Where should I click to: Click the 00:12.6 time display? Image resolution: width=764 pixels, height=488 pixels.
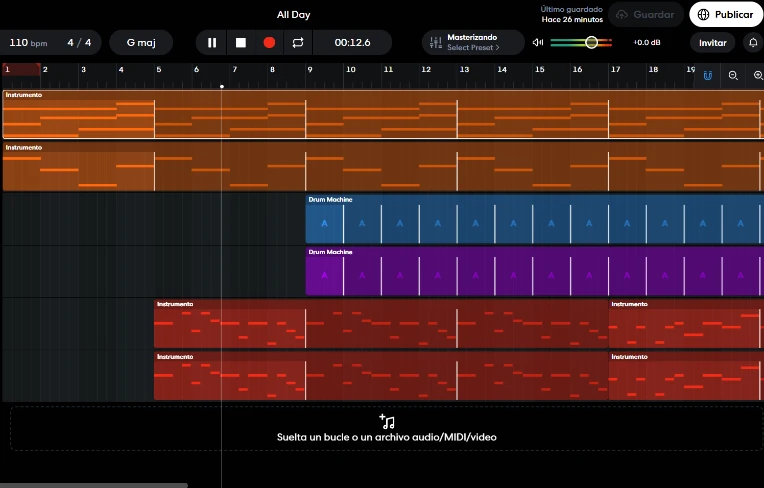click(x=352, y=43)
